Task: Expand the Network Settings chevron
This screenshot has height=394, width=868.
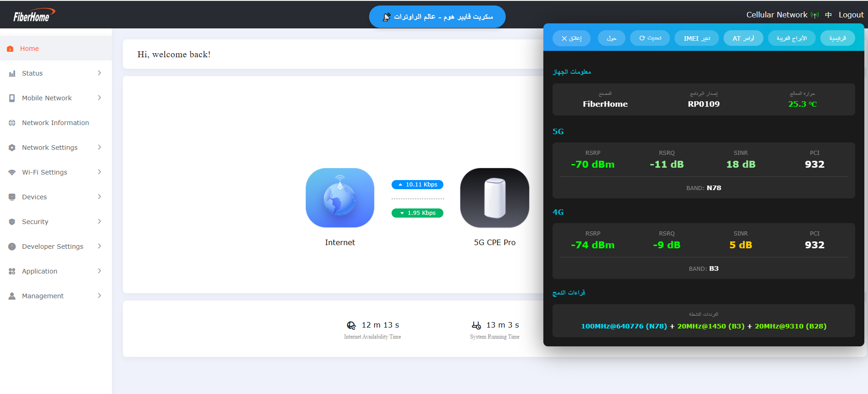Action: click(x=100, y=148)
